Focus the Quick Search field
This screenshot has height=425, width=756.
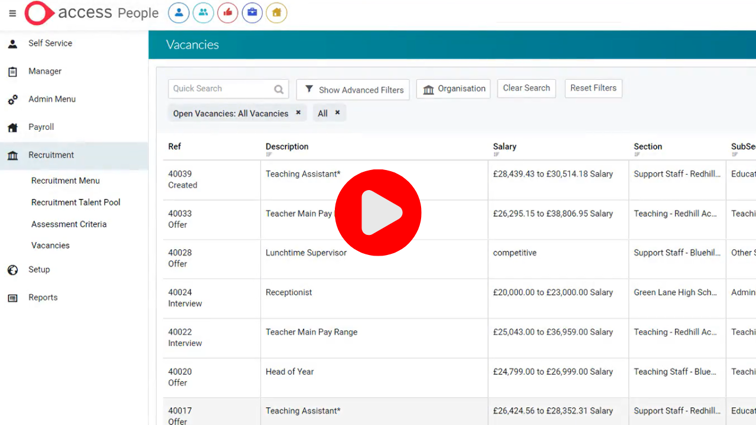(x=228, y=89)
